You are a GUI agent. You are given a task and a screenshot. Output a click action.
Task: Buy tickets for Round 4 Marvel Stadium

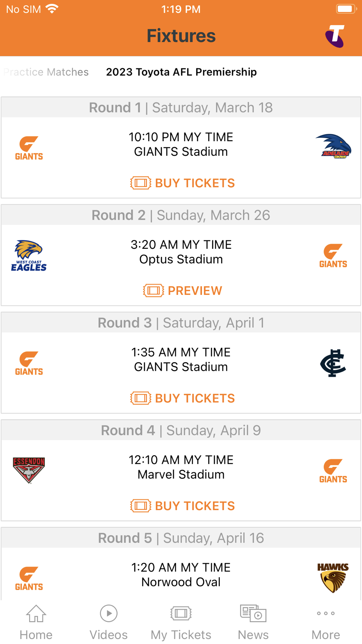click(182, 506)
